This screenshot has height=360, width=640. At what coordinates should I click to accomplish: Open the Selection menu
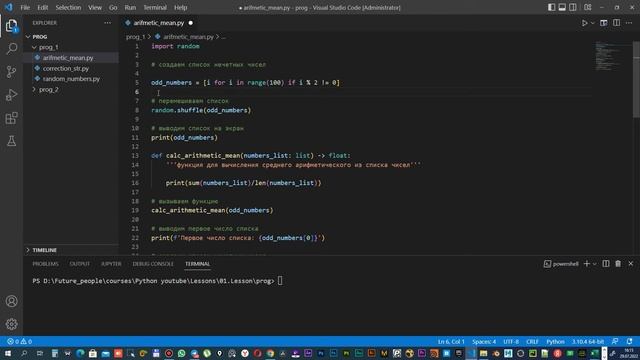68,7
